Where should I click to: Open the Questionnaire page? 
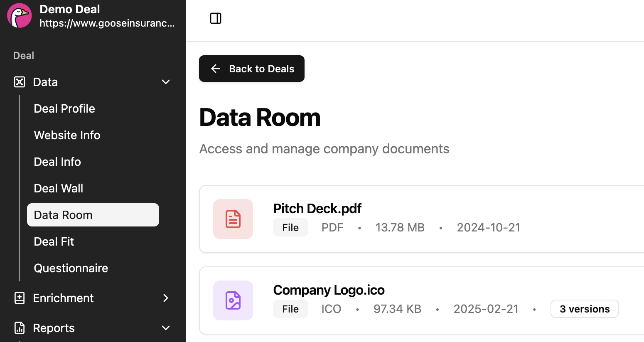tap(71, 268)
